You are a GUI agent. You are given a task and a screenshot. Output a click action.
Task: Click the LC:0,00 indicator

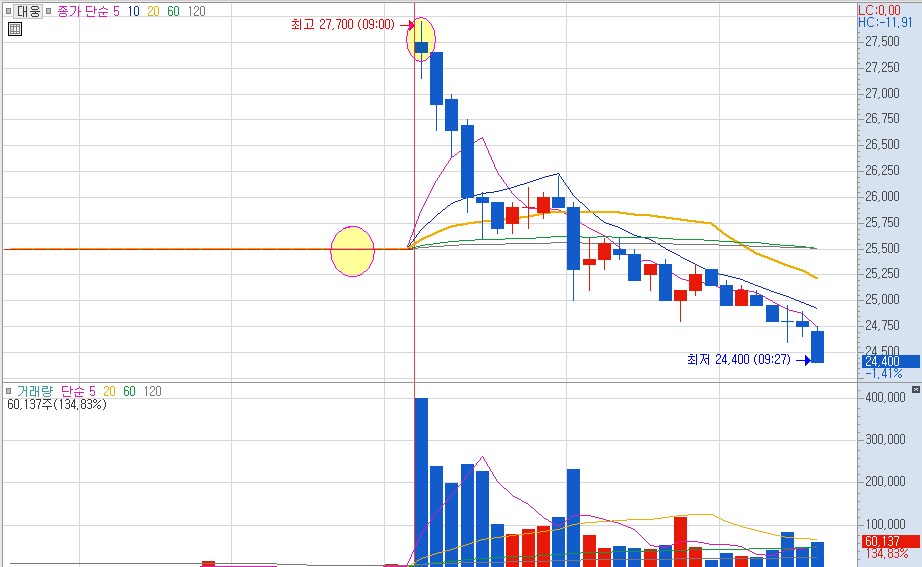click(x=880, y=10)
